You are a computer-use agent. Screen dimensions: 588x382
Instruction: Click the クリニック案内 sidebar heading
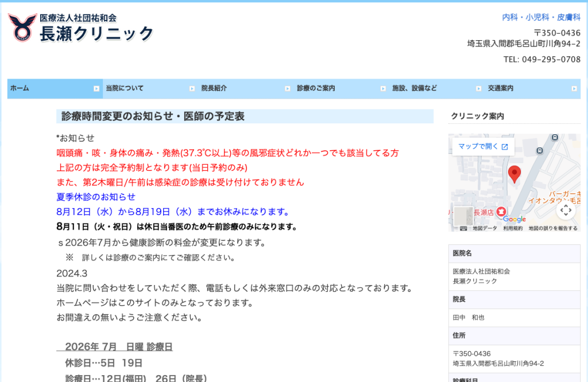point(477,116)
